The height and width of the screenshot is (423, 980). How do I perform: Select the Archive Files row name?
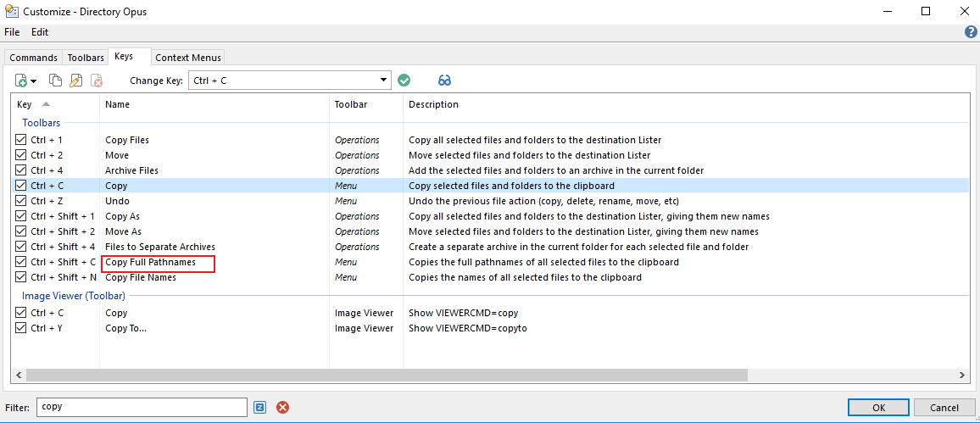[132, 170]
